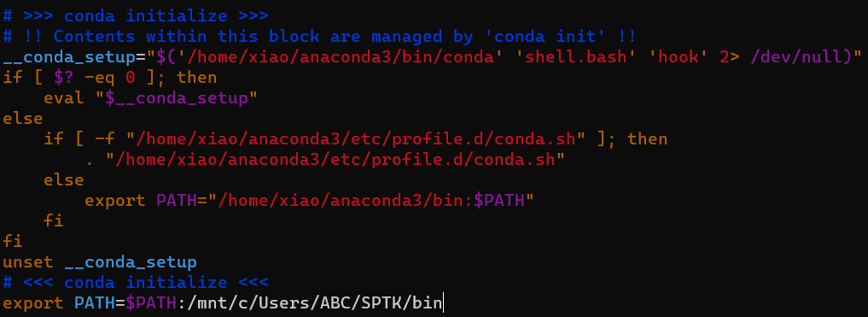Viewport: 868px width, 317px height.
Task: Click the indented 'else' keyword
Action: [x=64, y=180]
